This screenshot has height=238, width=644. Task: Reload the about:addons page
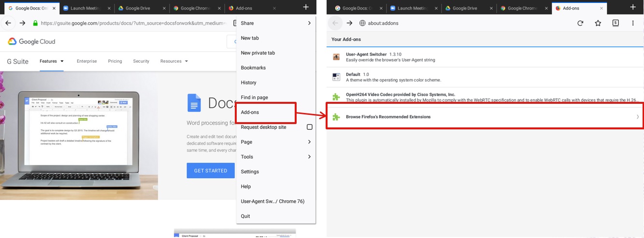pos(580,23)
